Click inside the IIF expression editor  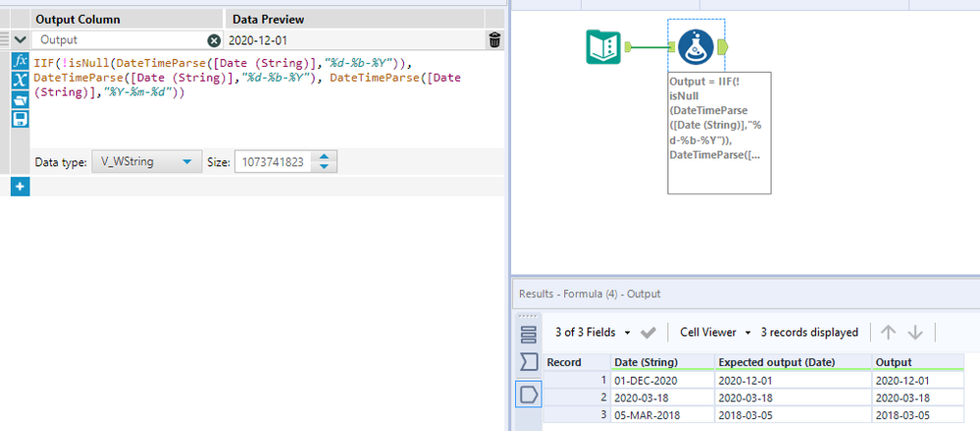click(268, 100)
